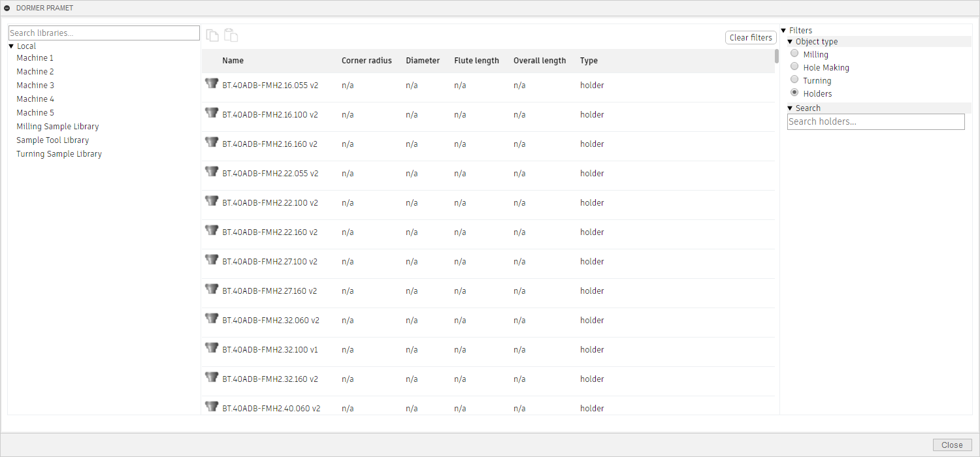Viewport: 980px width, 457px height.
Task: Select the Holders object type
Action: click(x=794, y=93)
